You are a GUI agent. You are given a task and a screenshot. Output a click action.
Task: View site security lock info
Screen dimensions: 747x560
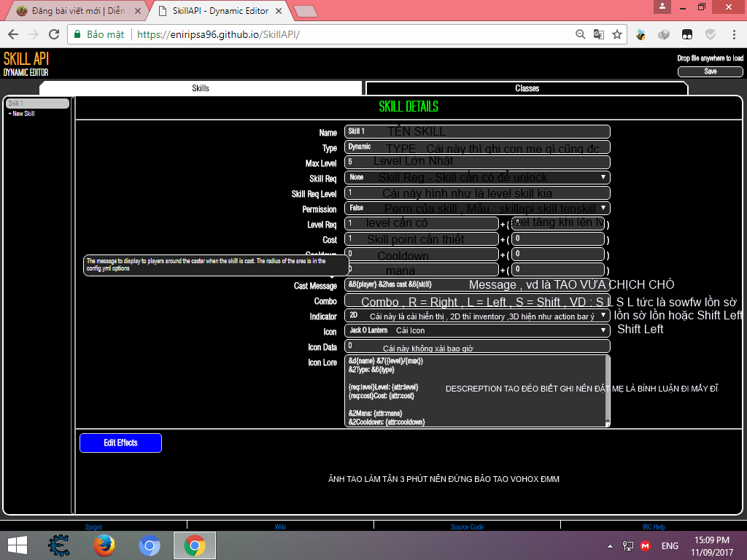tap(77, 34)
